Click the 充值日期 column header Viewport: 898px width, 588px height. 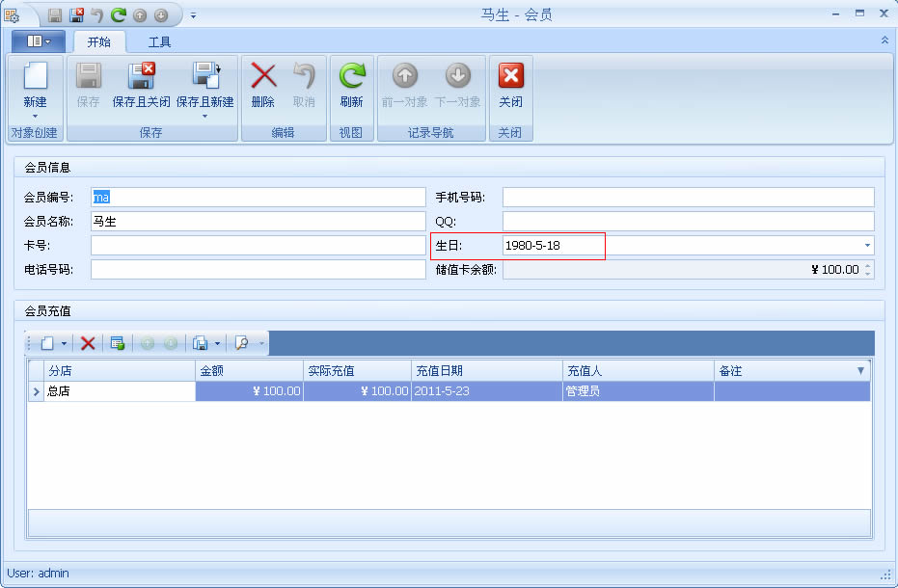(487, 371)
